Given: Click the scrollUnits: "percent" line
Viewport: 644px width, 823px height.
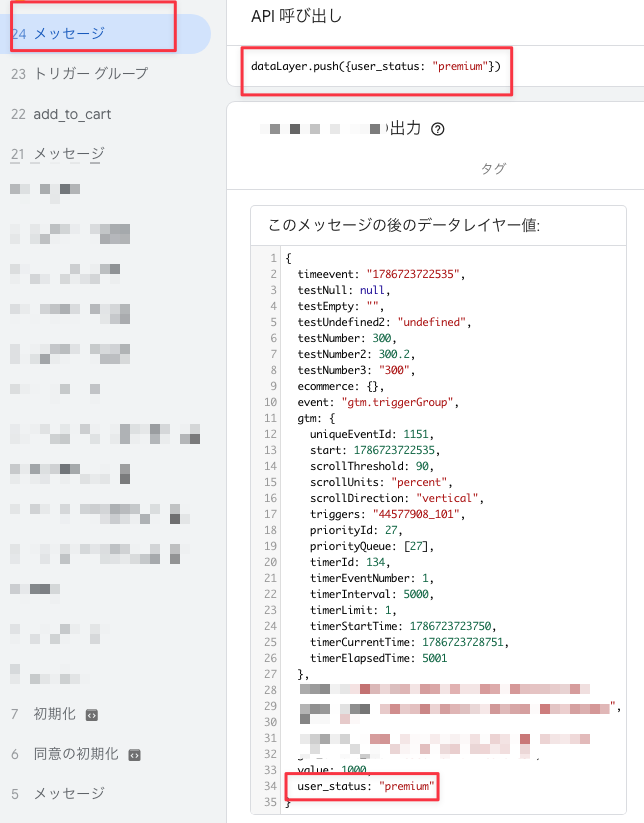Looking at the screenshot, I should (382, 482).
